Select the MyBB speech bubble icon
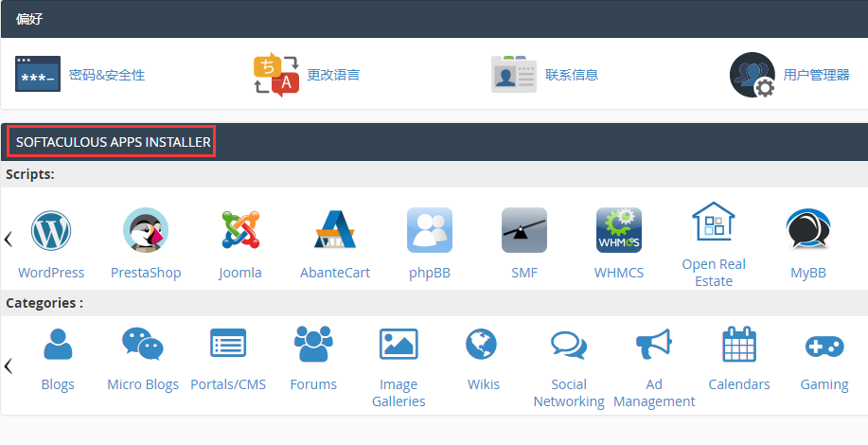868x445 pixels. (808, 229)
